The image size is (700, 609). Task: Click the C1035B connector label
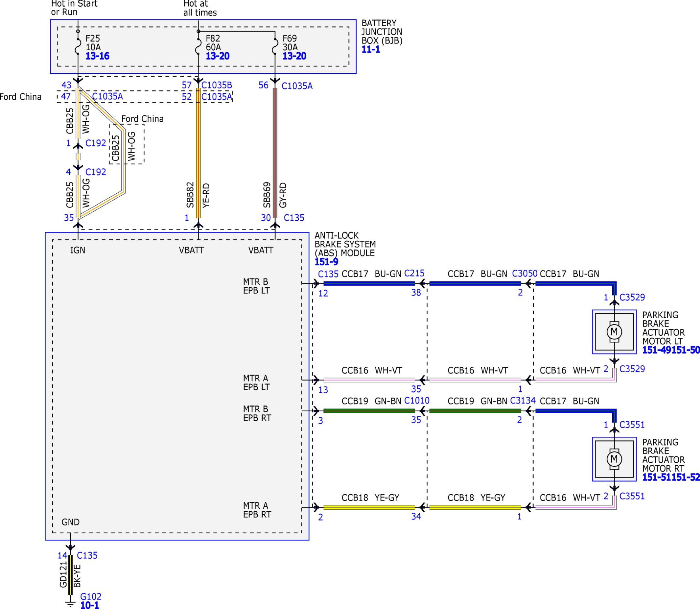coord(217,85)
